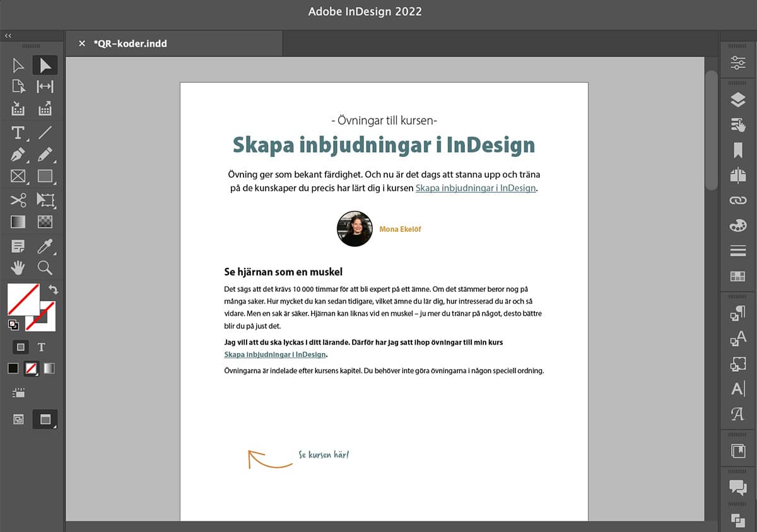This screenshot has width=757, height=532.
Task: Open the Swatches grid panel
Action: click(737, 276)
